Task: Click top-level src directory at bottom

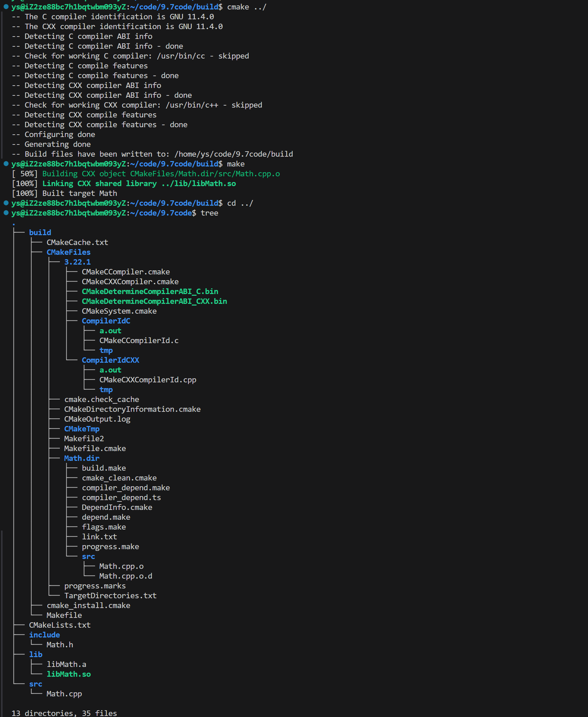Action: 36,685
